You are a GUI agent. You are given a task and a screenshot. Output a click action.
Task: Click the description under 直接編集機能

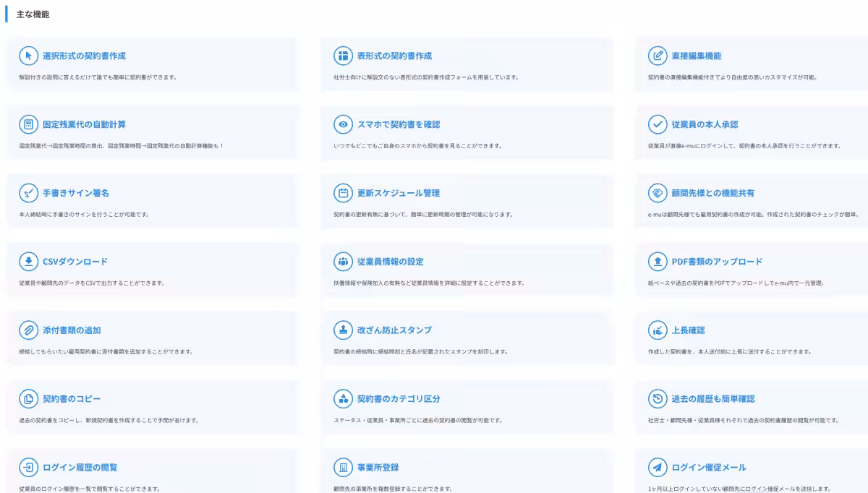click(733, 77)
